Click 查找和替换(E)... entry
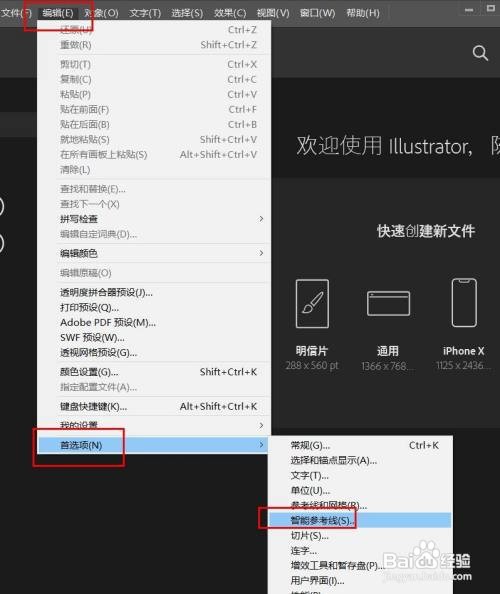Viewport: 500px width, 594px height. [x=154, y=189]
